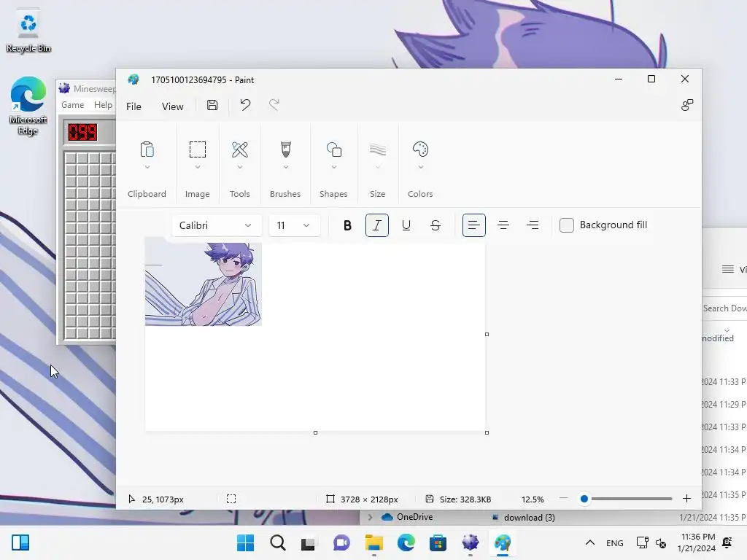
Task: Open Task View on the taskbar
Action: pyautogui.click(x=309, y=542)
